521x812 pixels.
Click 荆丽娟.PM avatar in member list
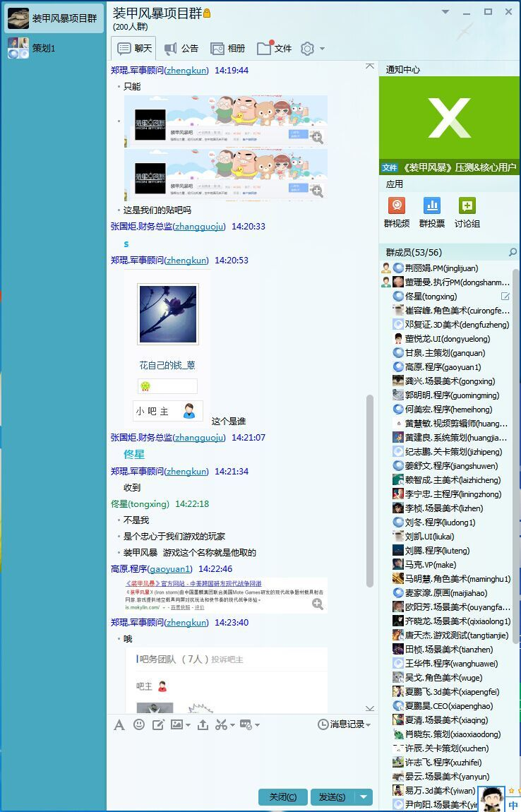click(x=397, y=268)
